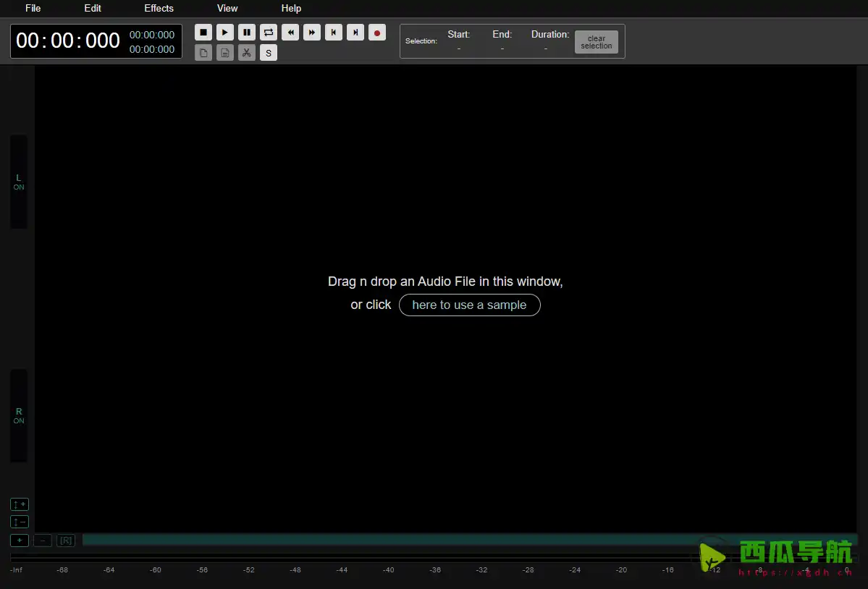Click the teal horizontal scroll bar
Viewport: 868px width, 589px height.
pyautogui.click(x=391, y=540)
